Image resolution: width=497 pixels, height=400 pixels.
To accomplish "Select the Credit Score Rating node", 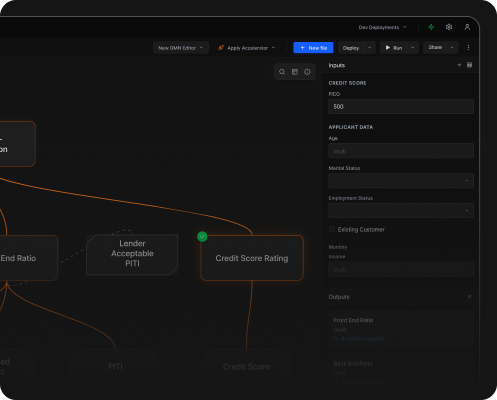I will [x=252, y=258].
